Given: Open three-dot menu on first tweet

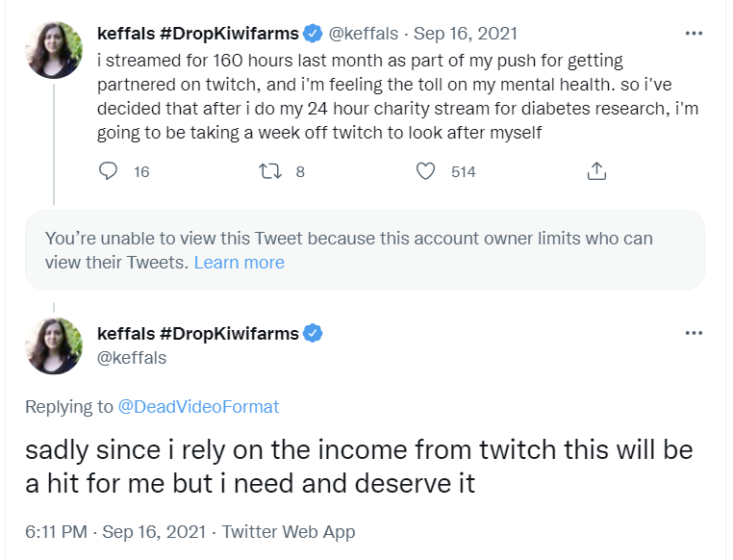Looking at the screenshot, I should 694,33.
